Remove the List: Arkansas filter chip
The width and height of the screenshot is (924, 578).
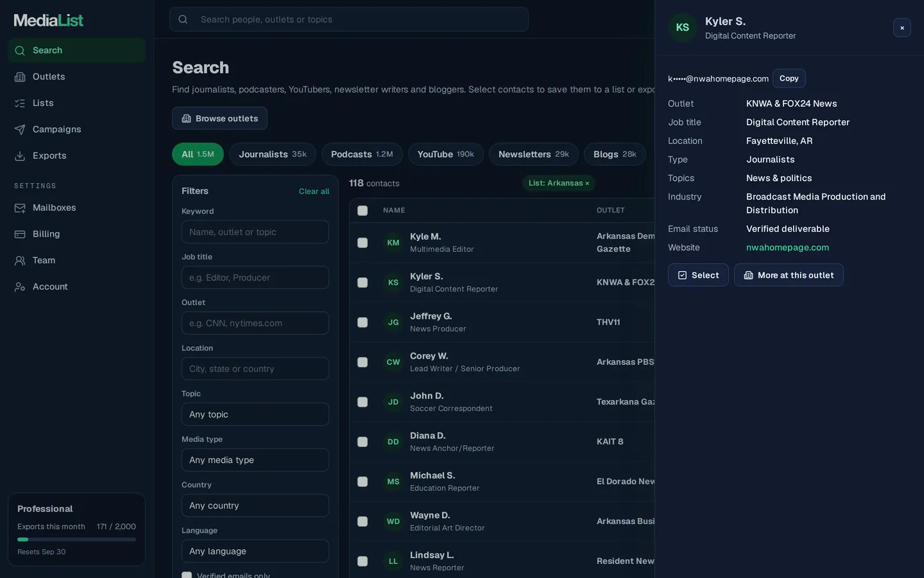click(587, 184)
